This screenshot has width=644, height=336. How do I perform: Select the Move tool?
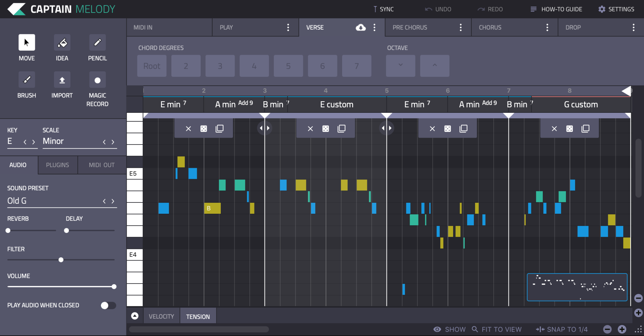tap(27, 42)
